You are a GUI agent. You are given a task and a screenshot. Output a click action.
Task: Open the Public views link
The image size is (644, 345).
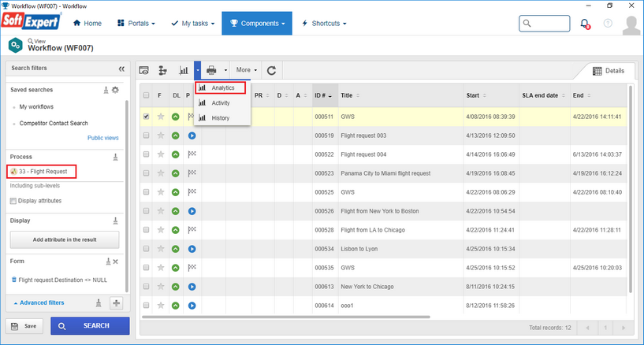pos(102,138)
